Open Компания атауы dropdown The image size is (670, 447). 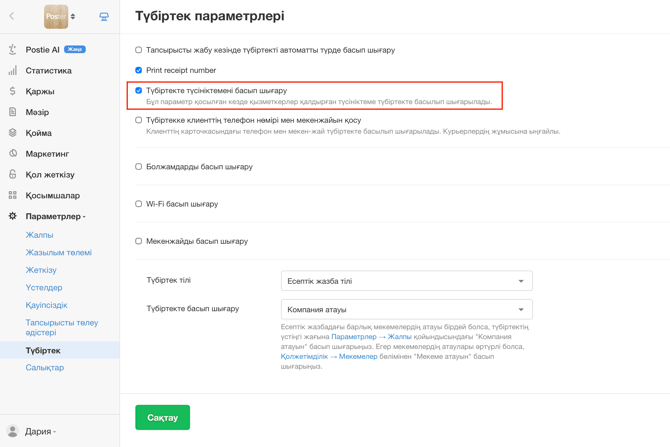(x=406, y=309)
